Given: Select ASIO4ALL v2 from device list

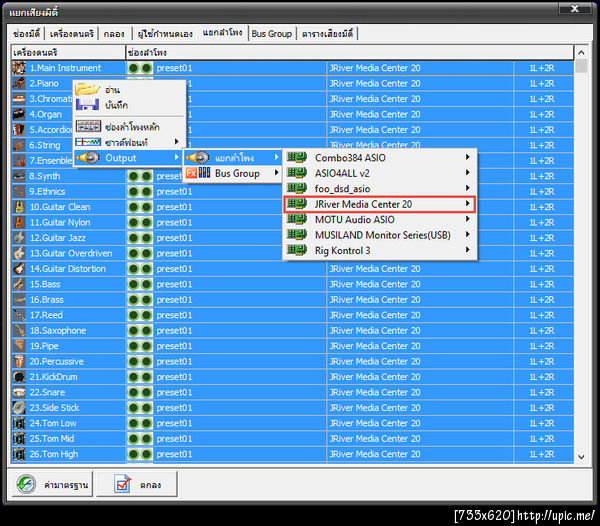Looking at the screenshot, I should point(380,173).
